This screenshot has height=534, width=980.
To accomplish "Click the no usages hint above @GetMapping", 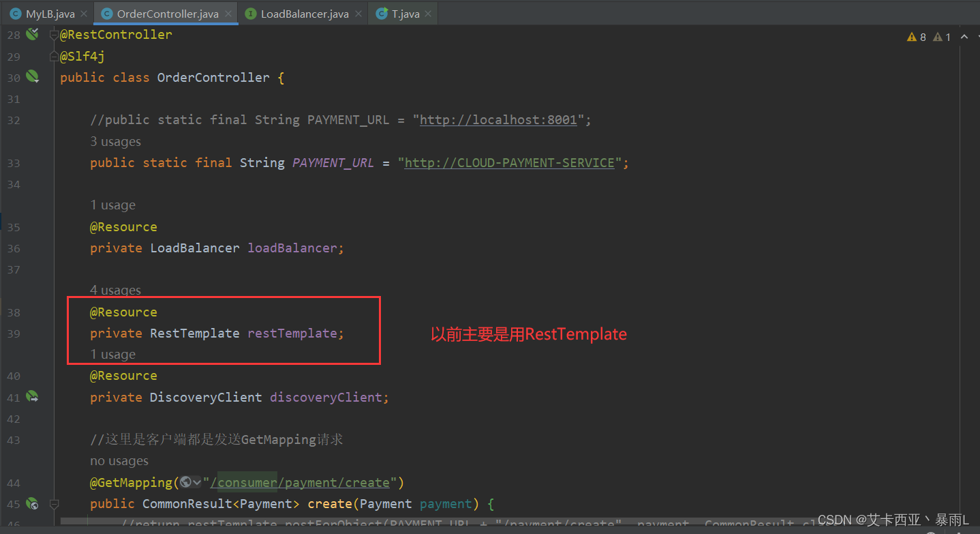I will (119, 461).
